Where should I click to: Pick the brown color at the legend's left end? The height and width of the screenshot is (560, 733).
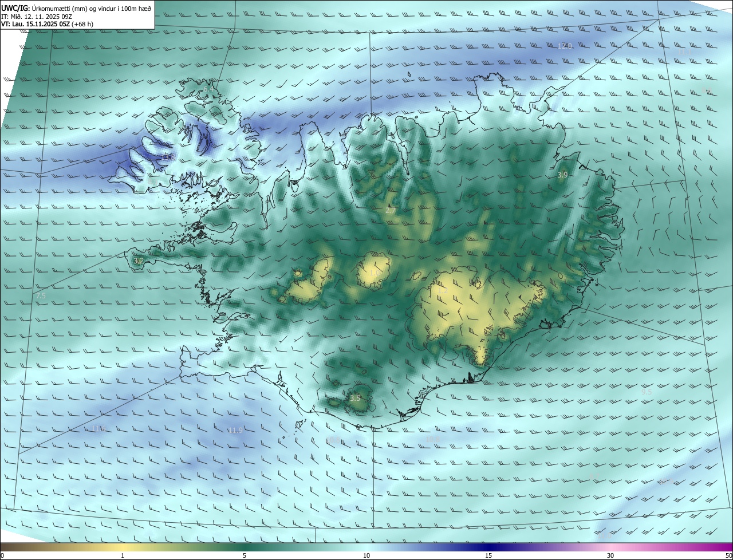click(x=6, y=547)
